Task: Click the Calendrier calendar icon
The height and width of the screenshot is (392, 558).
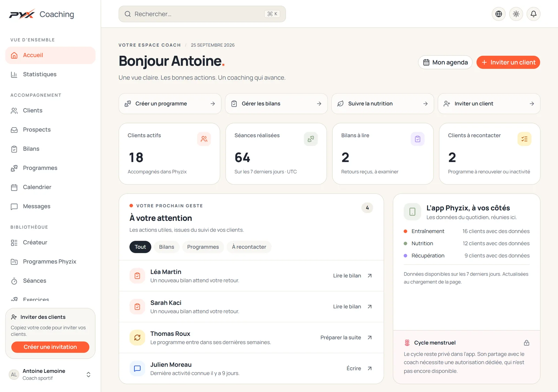Action: (x=14, y=187)
